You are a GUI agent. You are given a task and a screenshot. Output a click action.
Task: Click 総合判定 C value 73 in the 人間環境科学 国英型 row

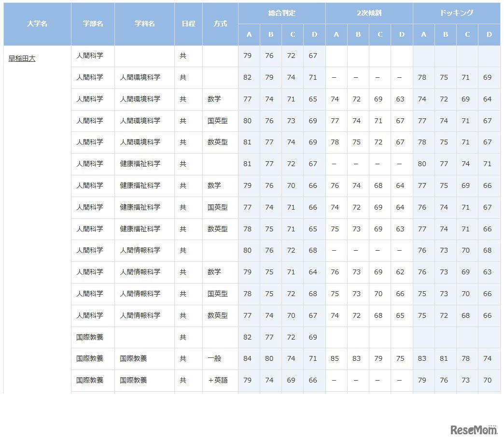tap(291, 121)
